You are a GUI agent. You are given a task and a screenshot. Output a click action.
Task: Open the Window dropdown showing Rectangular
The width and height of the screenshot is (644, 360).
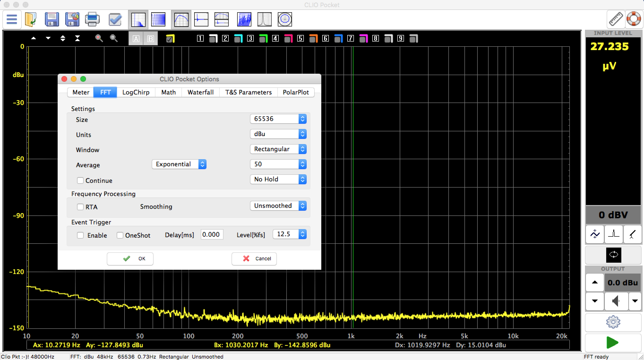click(278, 149)
